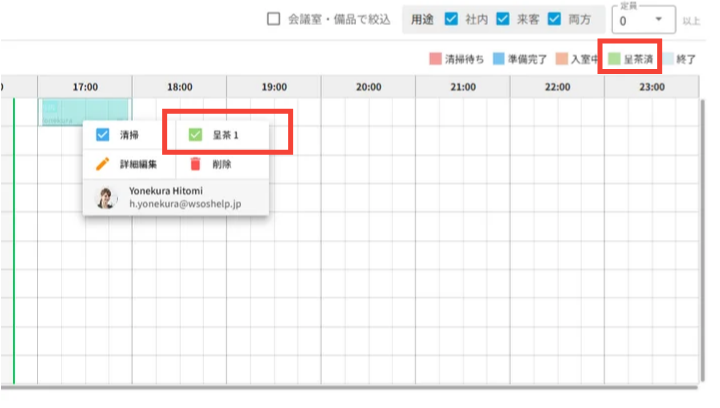Click the blue 清掃 check icon in popup
The width and height of the screenshot is (720, 408).
[102, 134]
